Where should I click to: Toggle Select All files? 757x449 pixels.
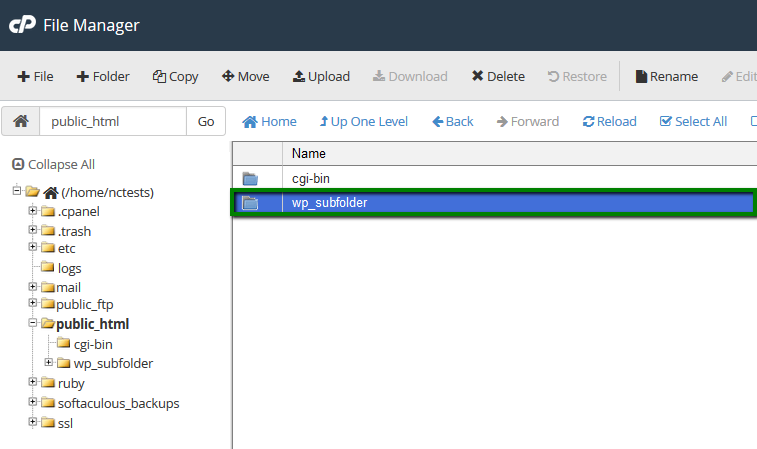(x=693, y=121)
